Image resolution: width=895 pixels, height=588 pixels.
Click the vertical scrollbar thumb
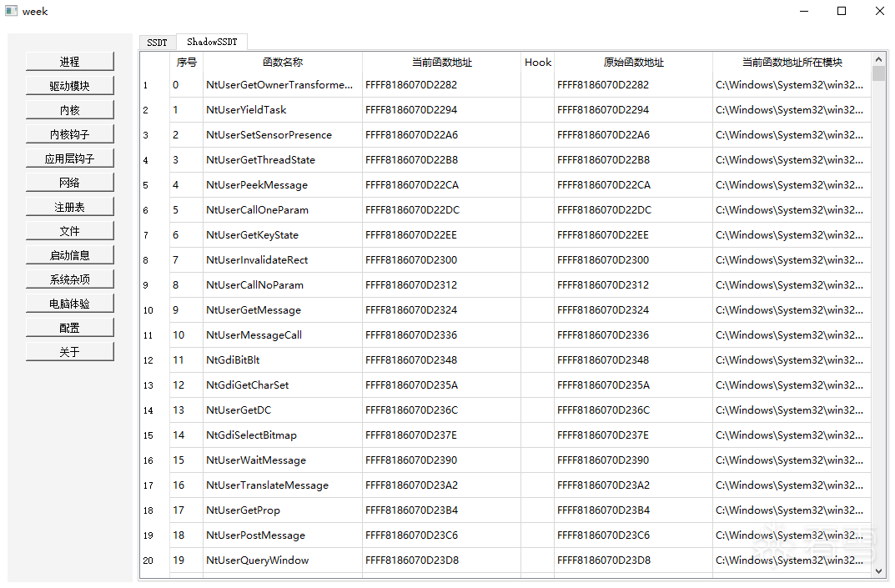coord(878,73)
